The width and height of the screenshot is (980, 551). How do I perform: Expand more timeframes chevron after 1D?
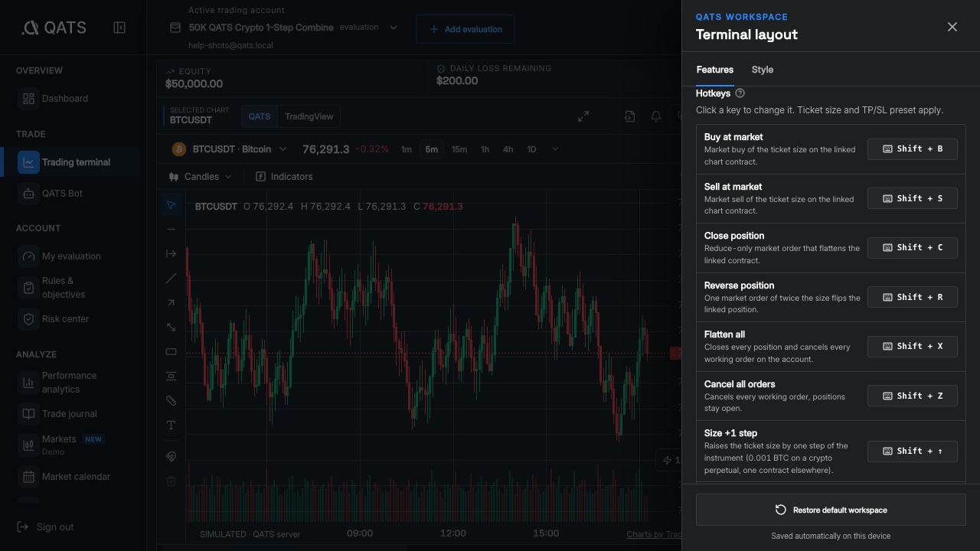pyautogui.click(x=555, y=149)
